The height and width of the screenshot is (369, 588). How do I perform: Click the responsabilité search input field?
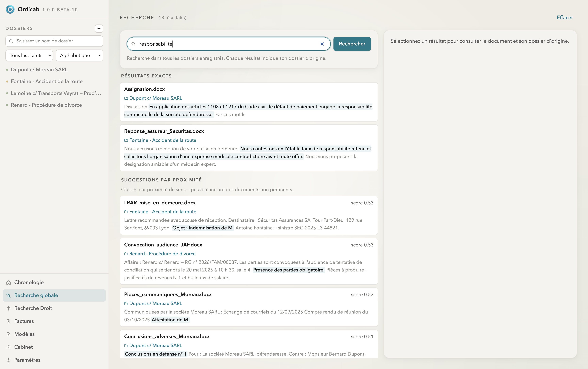point(228,44)
